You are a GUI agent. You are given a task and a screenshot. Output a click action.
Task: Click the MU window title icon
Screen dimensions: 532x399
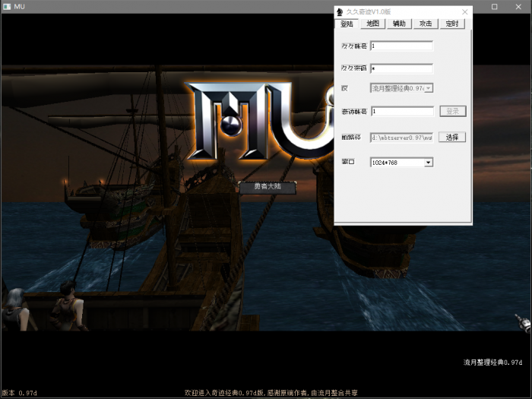coord(6,6)
